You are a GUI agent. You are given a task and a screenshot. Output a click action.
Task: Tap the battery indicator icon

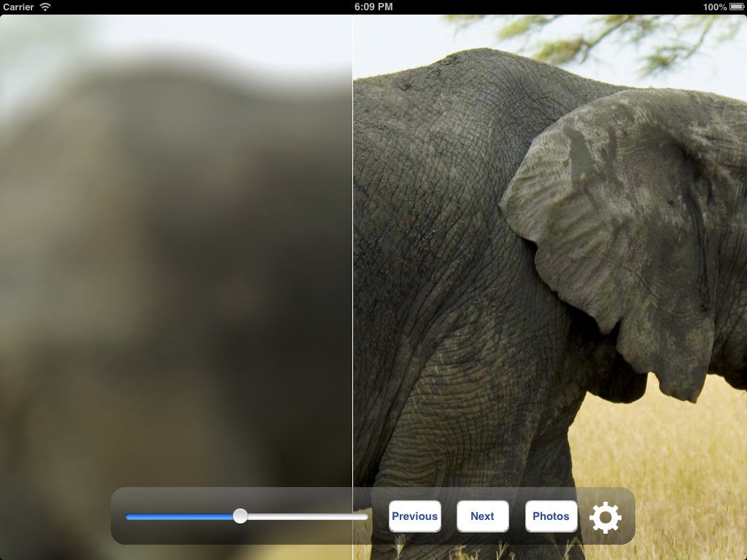click(737, 7)
